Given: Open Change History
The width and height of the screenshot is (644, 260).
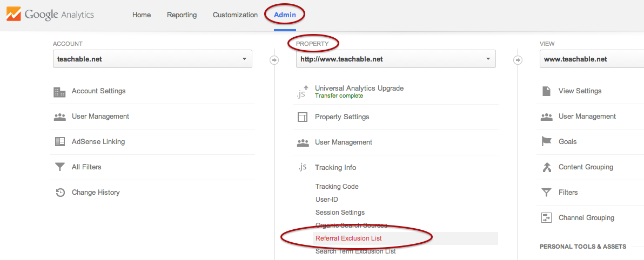Looking at the screenshot, I should pyautogui.click(x=96, y=193).
